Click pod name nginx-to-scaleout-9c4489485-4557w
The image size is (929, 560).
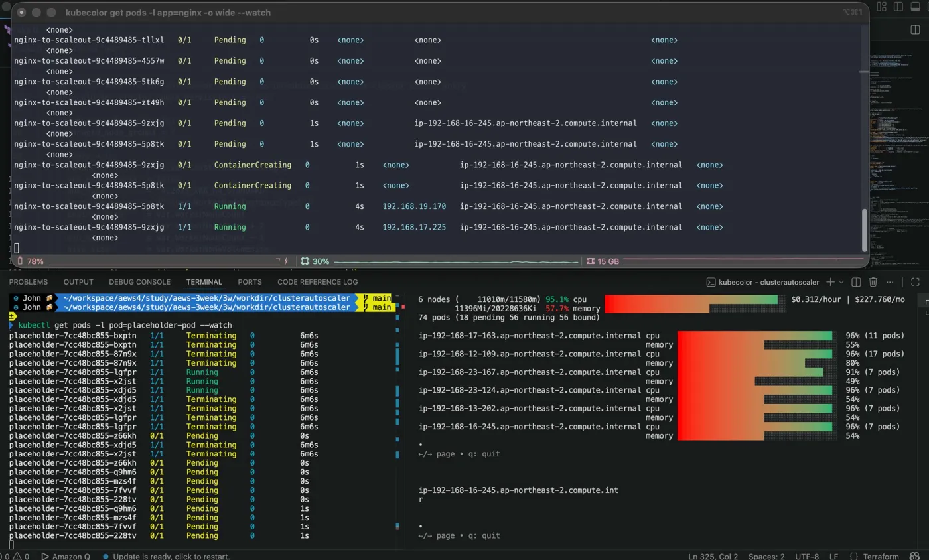[x=89, y=60]
